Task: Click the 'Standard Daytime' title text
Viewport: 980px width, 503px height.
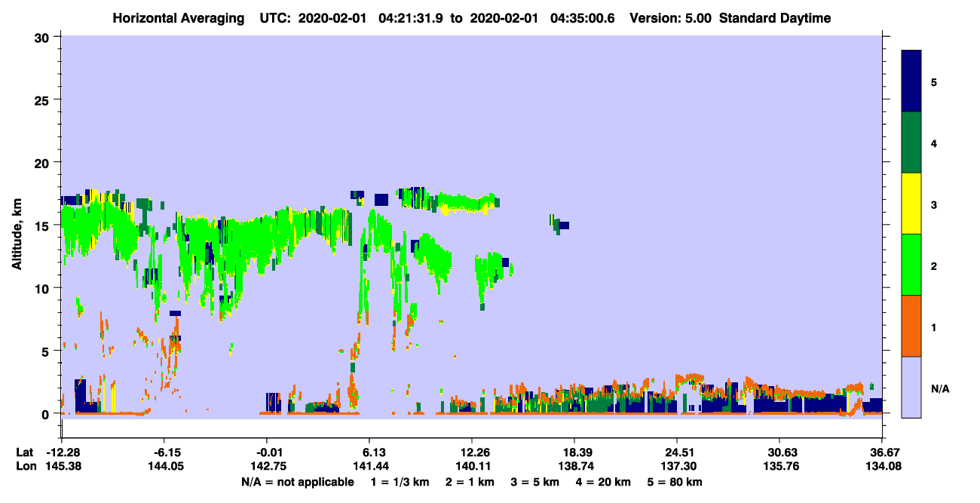Action: 775,18
